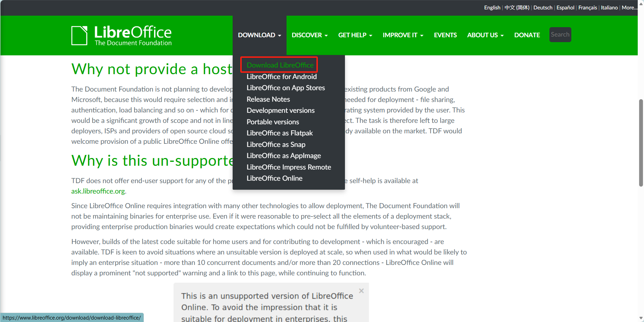644x322 pixels.
Task: Click the scrollbar down arrow
Action: click(x=641, y=318)
